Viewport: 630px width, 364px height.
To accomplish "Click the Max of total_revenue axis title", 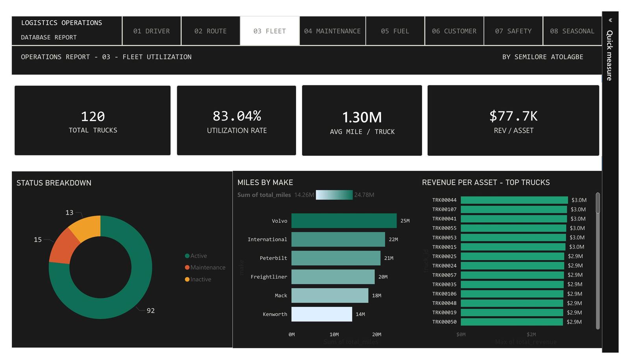I will [x=526, y=342].
